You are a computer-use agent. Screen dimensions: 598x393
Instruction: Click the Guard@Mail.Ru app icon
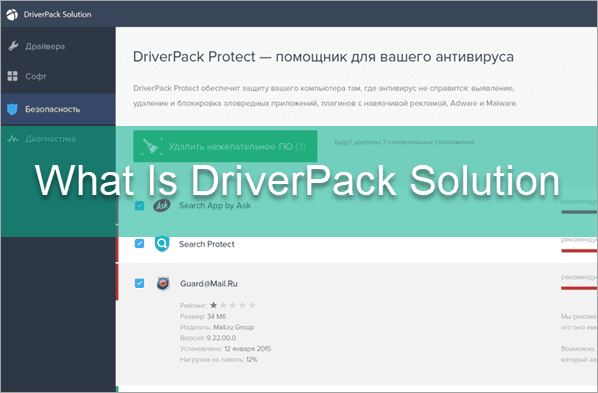[x=163, y=283]
